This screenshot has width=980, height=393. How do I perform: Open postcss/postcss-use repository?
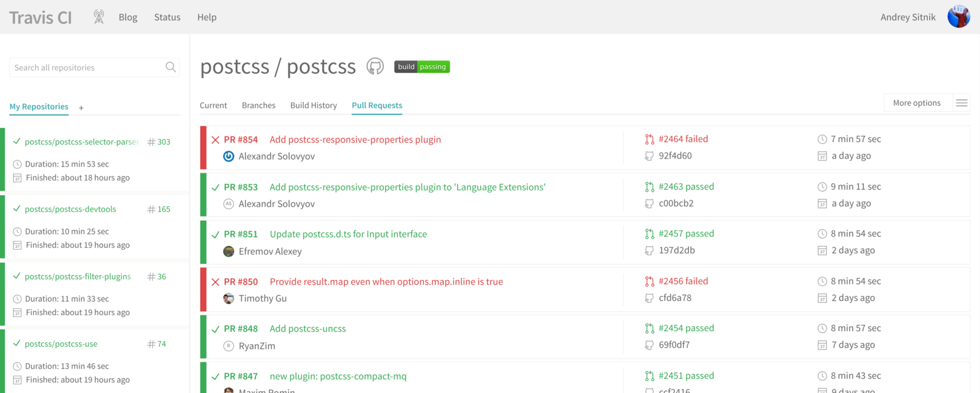pyautogui.click(x=61, y=343)
